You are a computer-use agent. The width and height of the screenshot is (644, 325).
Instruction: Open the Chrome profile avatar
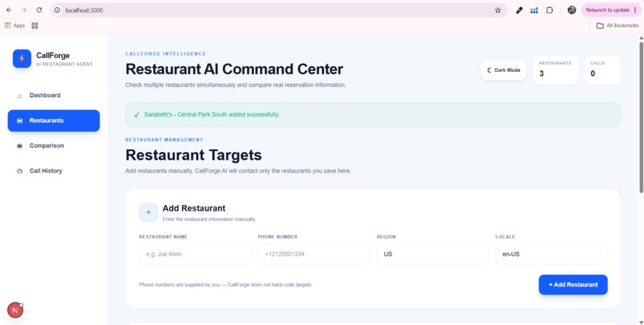(x=572, y=10)
